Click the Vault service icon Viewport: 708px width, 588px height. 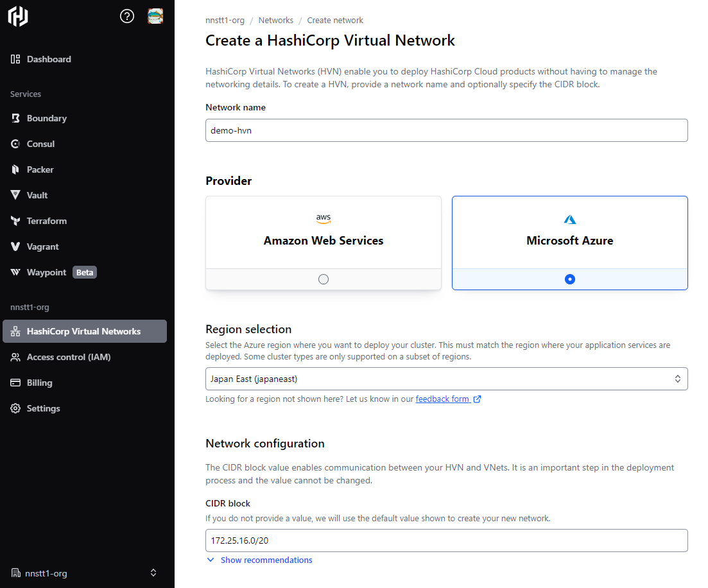(x=15, y=195)
